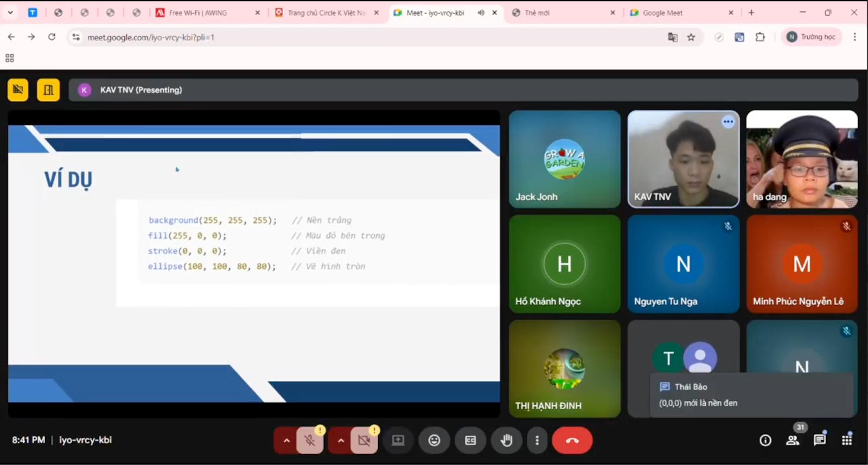Expand microphone audio settings arrow
This screenshot has width=868, height=465.
[286, 440]
